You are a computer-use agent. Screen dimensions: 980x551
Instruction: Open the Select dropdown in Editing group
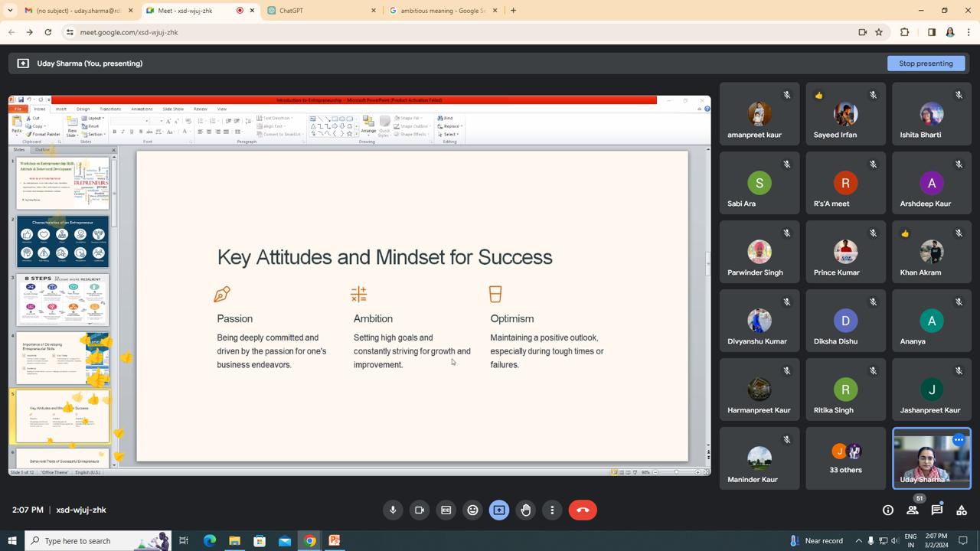click(x=449, y=134)
